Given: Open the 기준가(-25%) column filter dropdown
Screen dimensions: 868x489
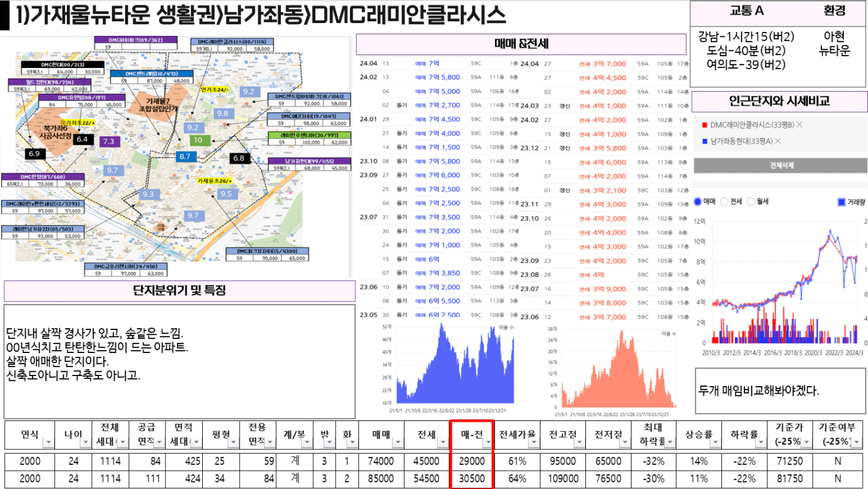Looking at the screenshot, I should pos(806,442).
